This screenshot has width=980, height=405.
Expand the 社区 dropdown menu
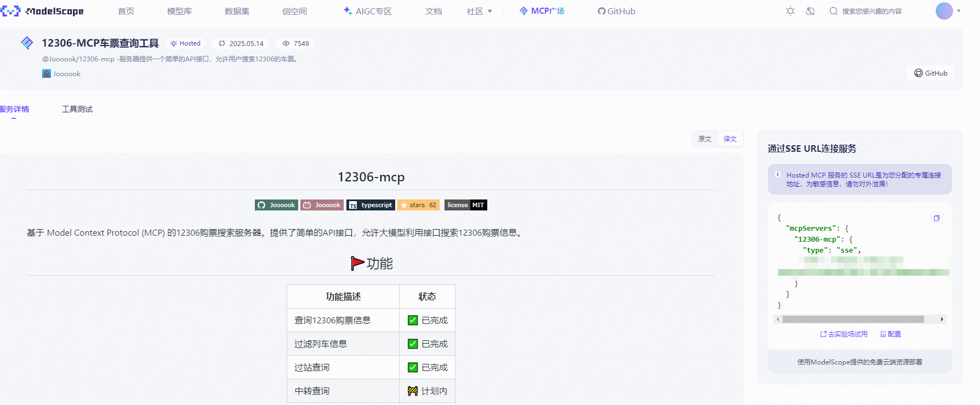click(x=480, y=11)
